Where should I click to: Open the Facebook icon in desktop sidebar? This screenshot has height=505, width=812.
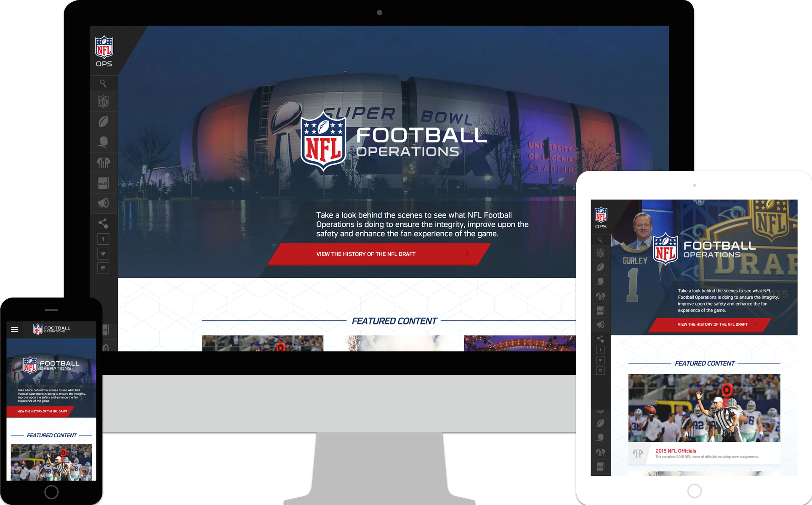103,239
